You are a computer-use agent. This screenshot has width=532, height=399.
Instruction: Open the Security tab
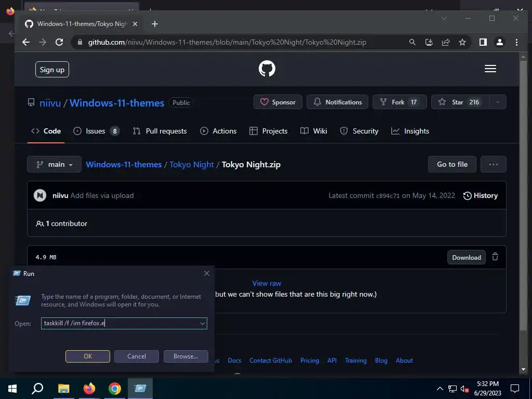pyautogui.click(x=359, y=131)
